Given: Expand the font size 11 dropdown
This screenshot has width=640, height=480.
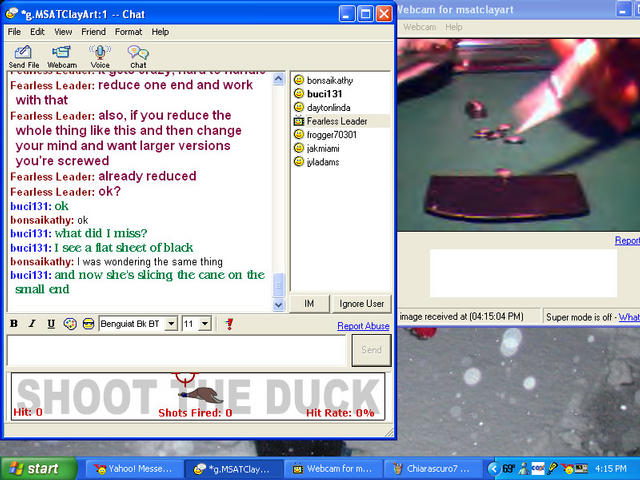Looking at the screenshot, I should click(205, 324).
